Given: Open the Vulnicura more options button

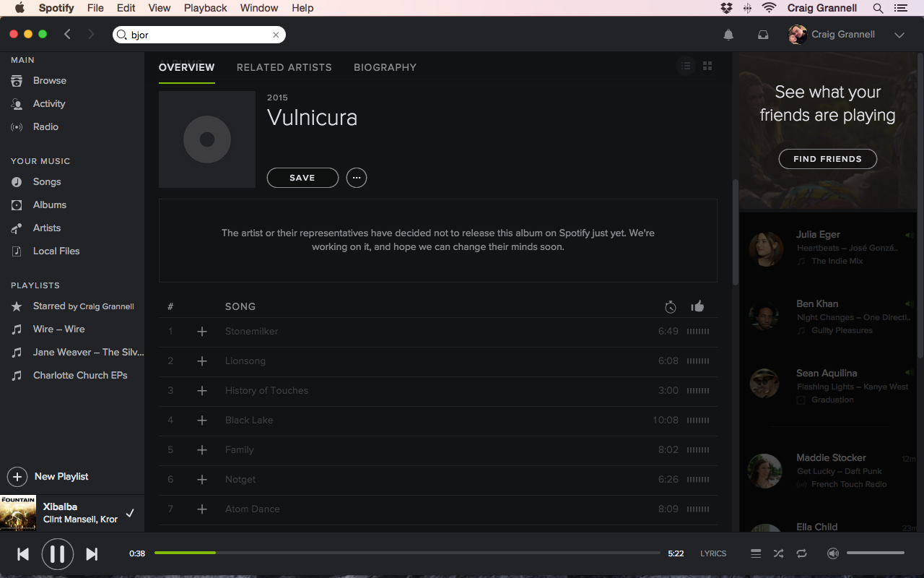Looking at the screenshot, I should coord(357,178).
